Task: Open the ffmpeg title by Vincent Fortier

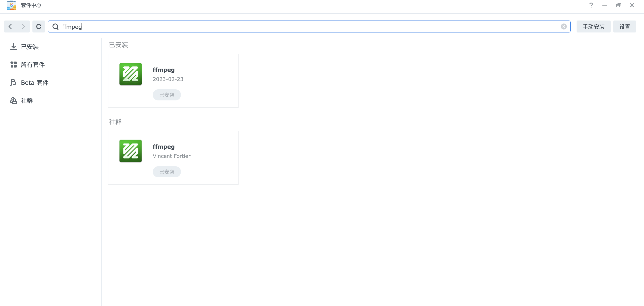Action: pyautogui.click(x=164, y=147)
